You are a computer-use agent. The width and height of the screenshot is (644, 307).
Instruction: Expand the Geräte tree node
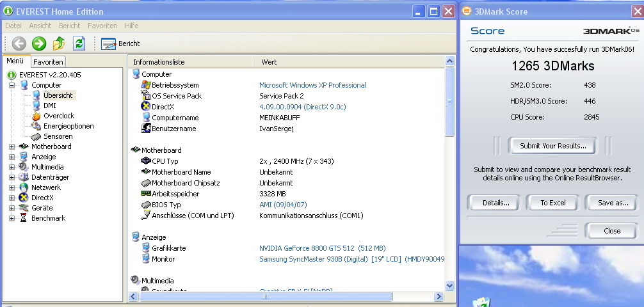pyautogui.click(x=12, y=208)
